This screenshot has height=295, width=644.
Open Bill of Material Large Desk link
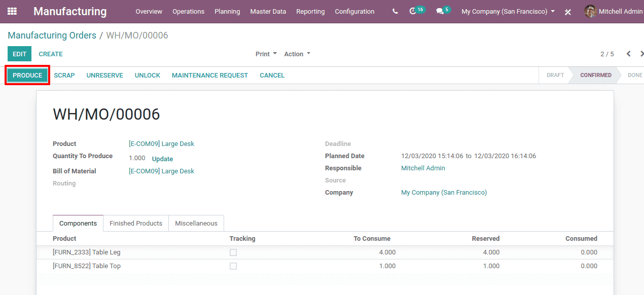(162, 171)
